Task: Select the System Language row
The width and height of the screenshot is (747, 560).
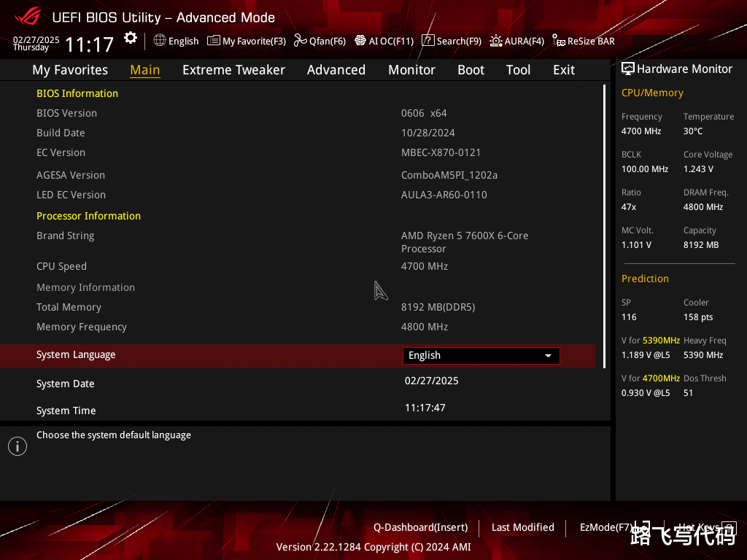Action: tap(298, 356)
